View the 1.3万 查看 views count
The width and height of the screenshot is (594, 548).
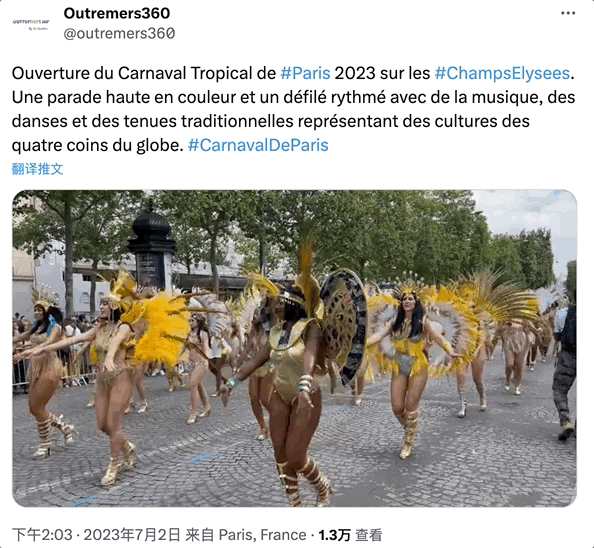click(x=350, y=535)
